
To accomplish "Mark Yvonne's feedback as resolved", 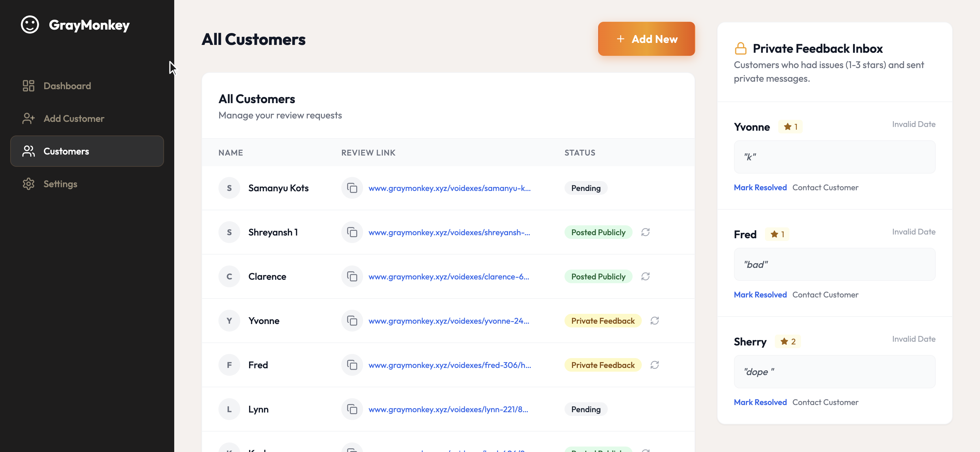I will pos(760,188).
